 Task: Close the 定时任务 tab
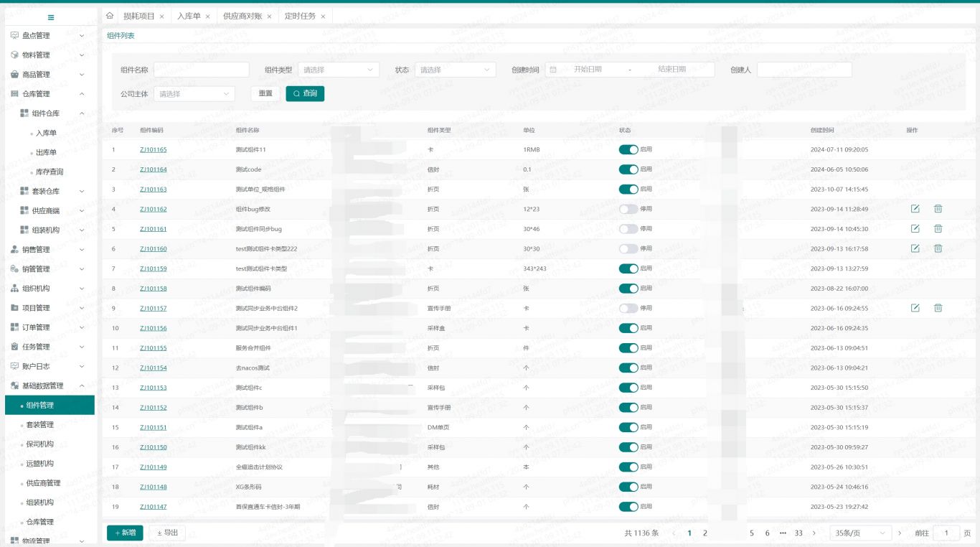point(323,17)
